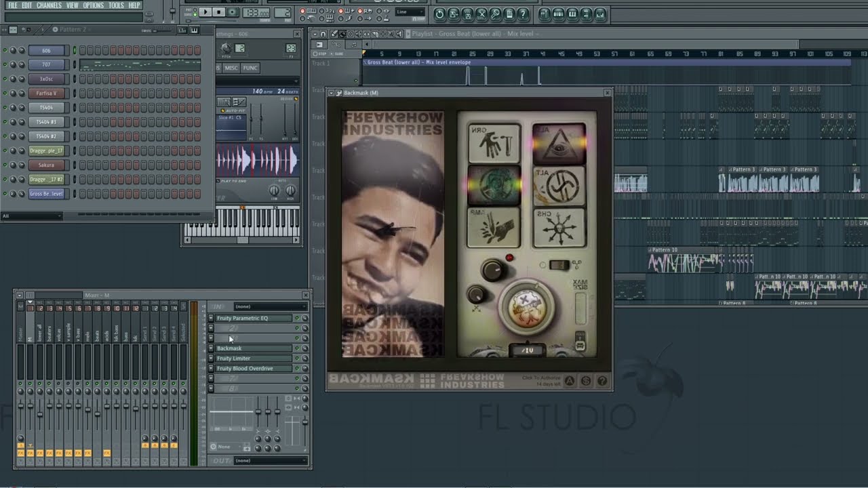Toggle the Fruity Limiter effect enable LED
Screen dimensions: 868x488
[x=297, y=359]
